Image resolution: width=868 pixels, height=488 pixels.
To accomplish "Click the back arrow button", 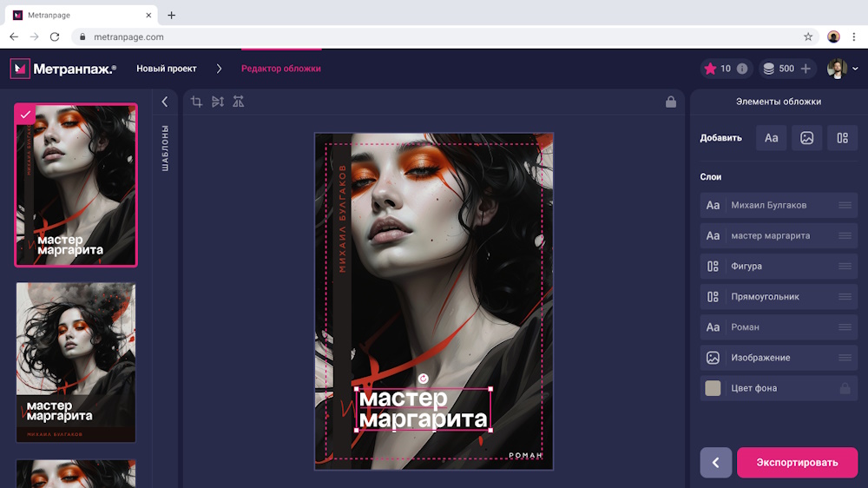I will [716, 462].
